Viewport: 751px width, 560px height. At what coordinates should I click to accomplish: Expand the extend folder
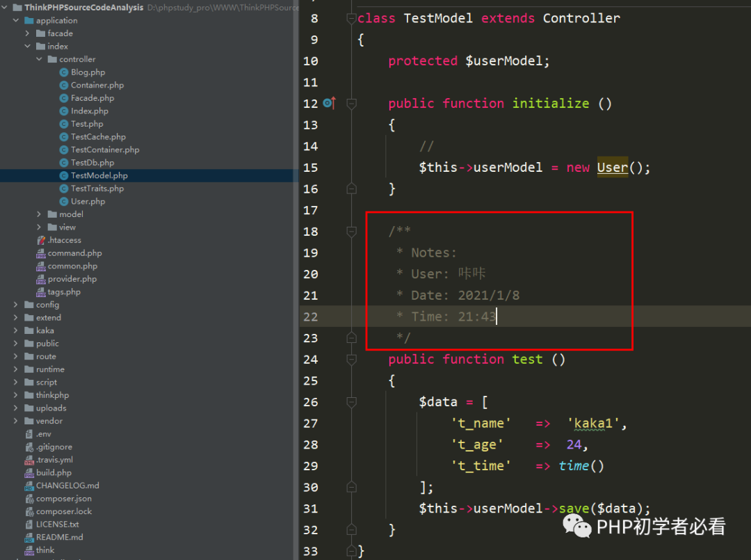(x=16, y=318)
